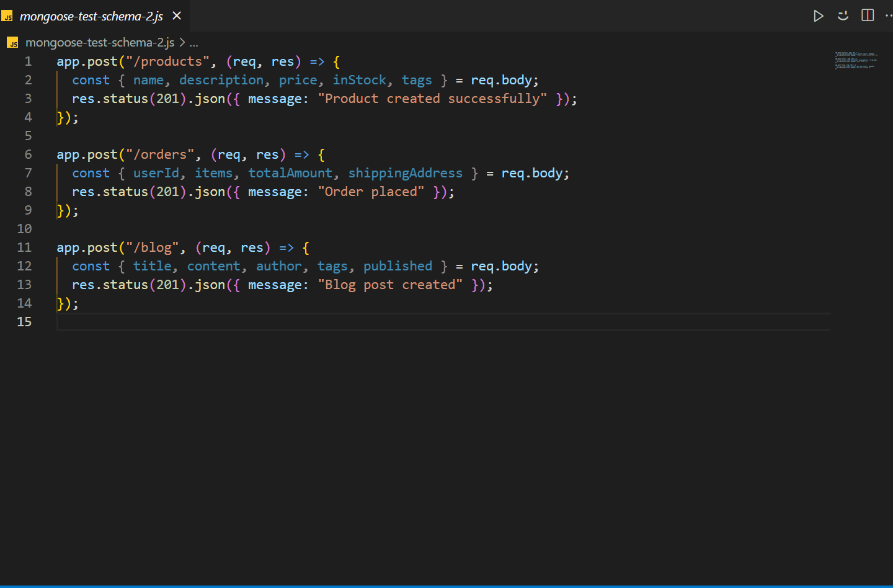Image resolution: width=893 pixels, height=588 pixels.
Task: Click the "/blog" route string
Action: point(153,247)
